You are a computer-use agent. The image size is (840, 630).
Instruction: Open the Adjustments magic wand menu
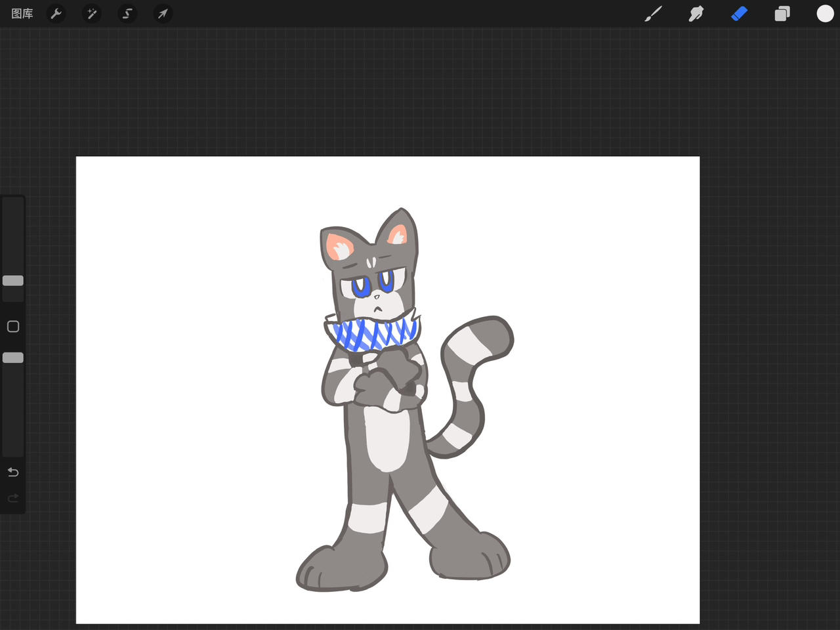92,14
